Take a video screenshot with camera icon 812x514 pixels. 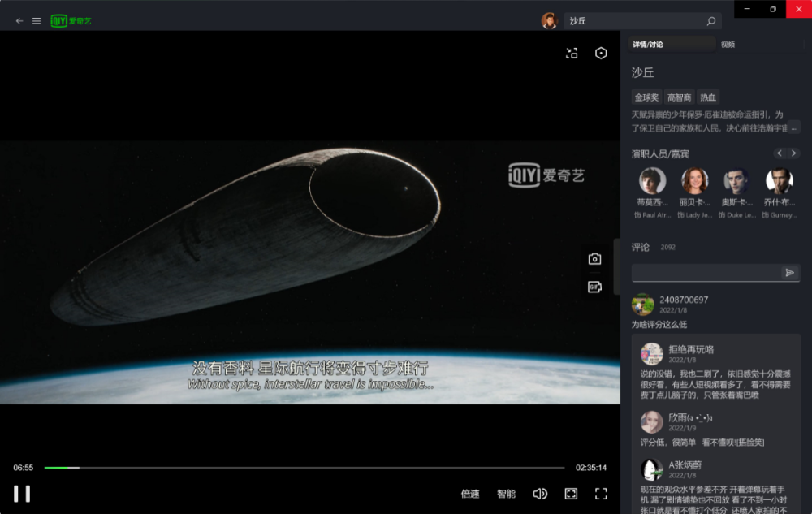coord(594,259)
